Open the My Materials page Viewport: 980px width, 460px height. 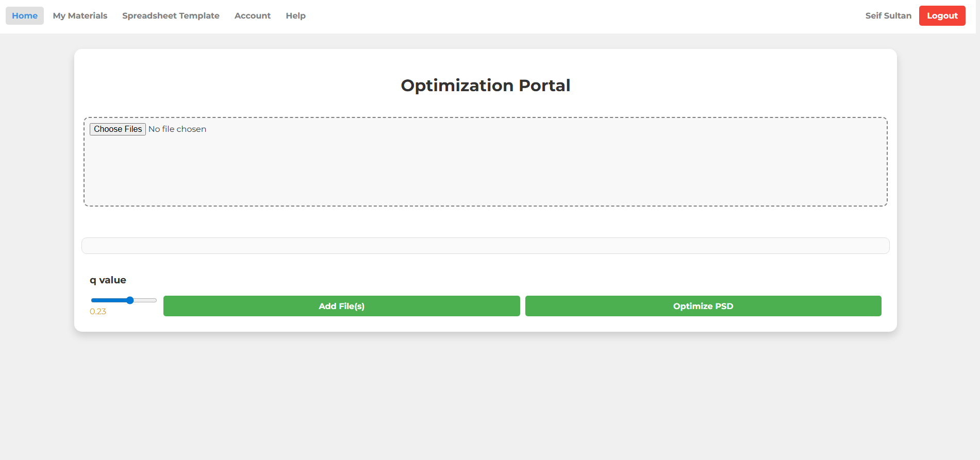pos(80,15)
